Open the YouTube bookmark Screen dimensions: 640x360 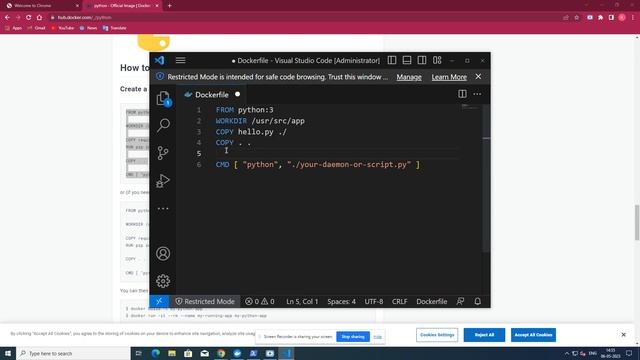click(62, 28)
